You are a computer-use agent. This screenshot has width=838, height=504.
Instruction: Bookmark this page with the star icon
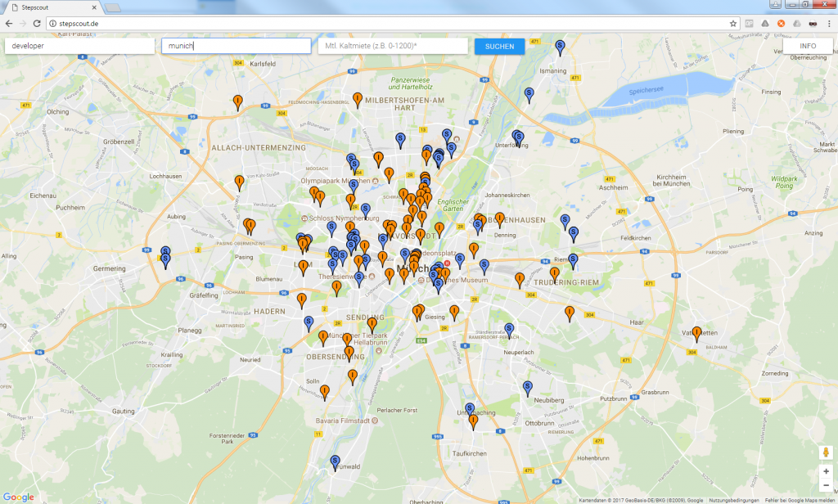[733, 24]
